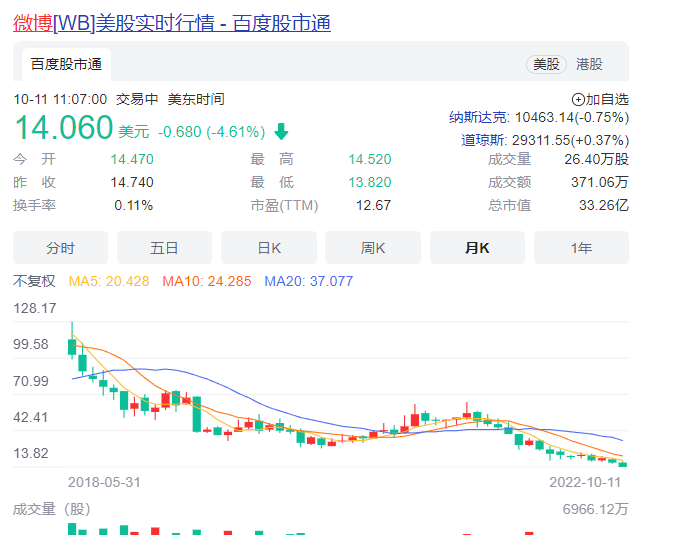Click the y-axis label 70.99

[x=31, y=381]
